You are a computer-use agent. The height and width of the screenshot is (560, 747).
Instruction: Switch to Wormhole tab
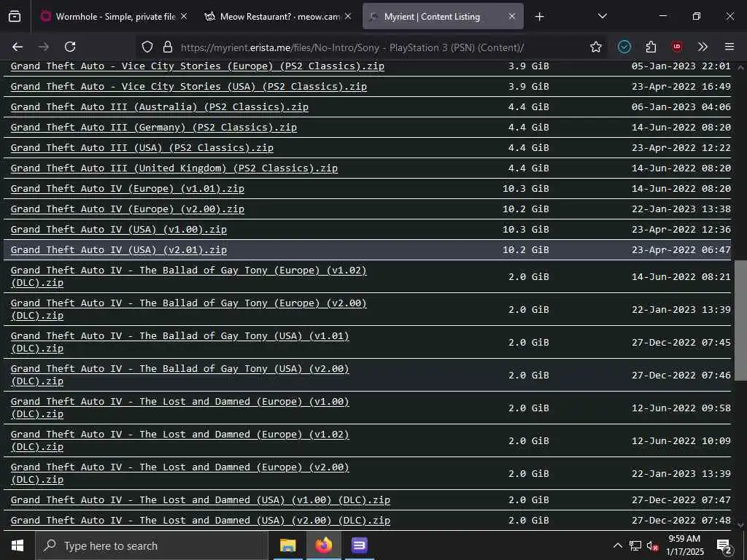[115, 17]
